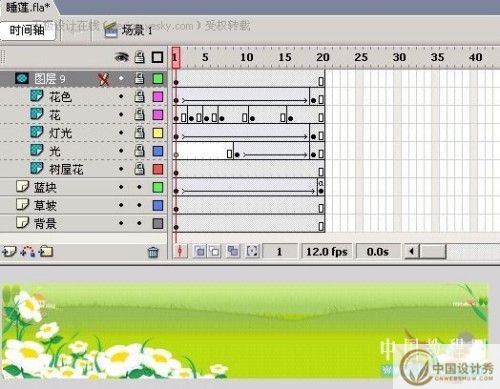Click the 树屋花 layer masked icon
The width and height of the screenshot is (500, 389).
point(37,168)
